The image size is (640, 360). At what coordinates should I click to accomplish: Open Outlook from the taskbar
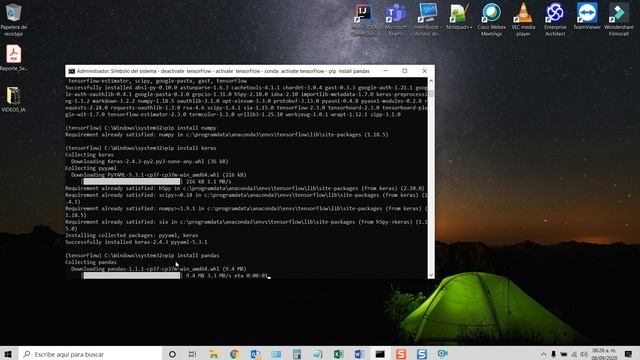256,354
